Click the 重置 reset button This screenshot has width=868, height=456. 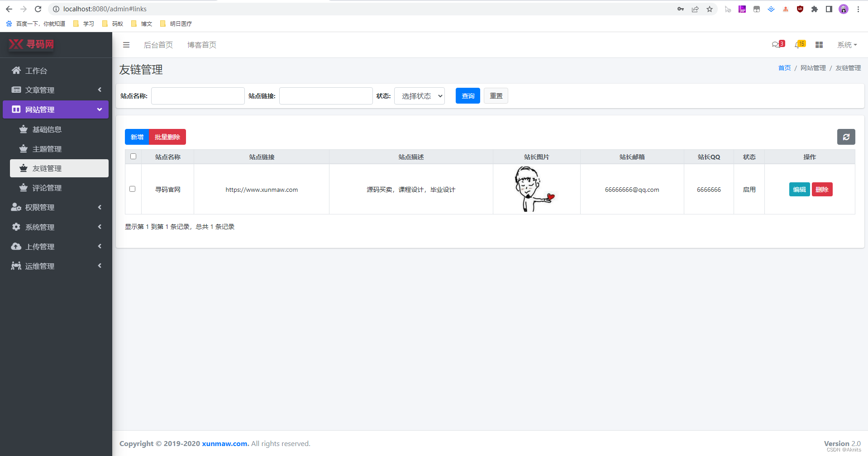496,96
